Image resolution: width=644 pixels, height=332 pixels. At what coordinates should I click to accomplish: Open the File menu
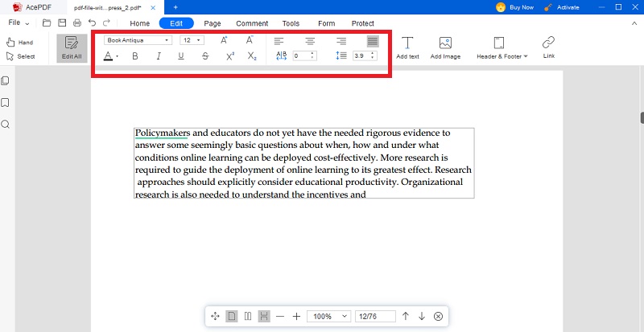pyautogui.click(x=19, y=23)
